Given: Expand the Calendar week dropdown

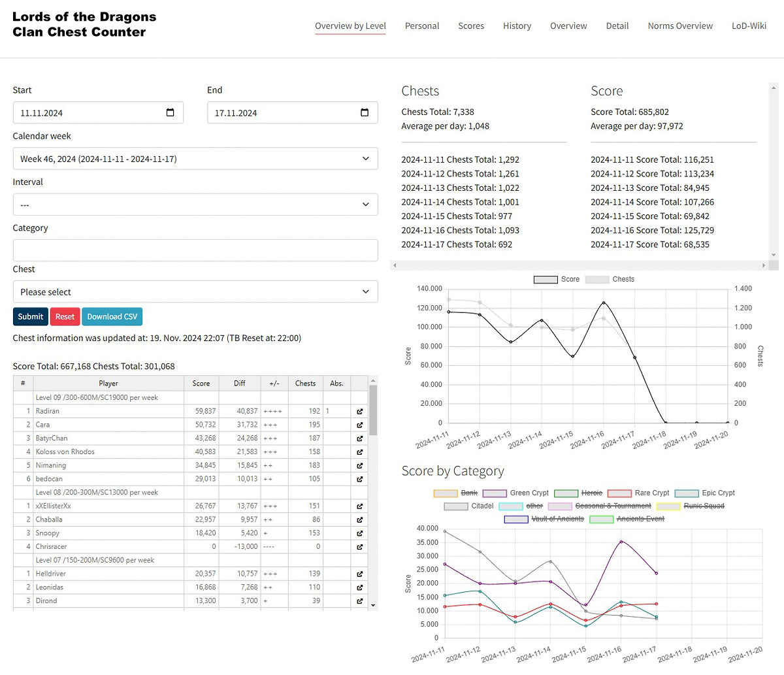Looking at the screenshot, I should pyautogui.click(x=195, y=159).
